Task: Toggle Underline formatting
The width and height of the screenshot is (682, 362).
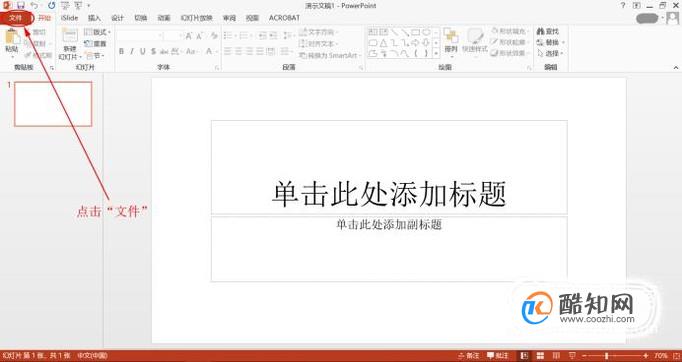Action: click(x=142, y=51)
